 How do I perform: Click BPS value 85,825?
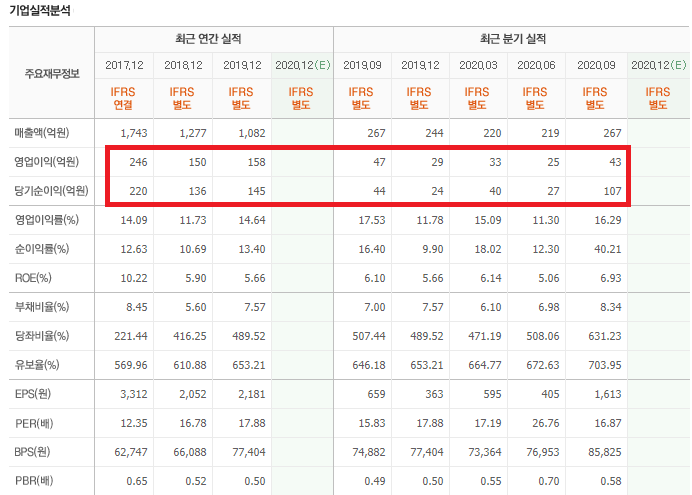(x=605, y=452)
